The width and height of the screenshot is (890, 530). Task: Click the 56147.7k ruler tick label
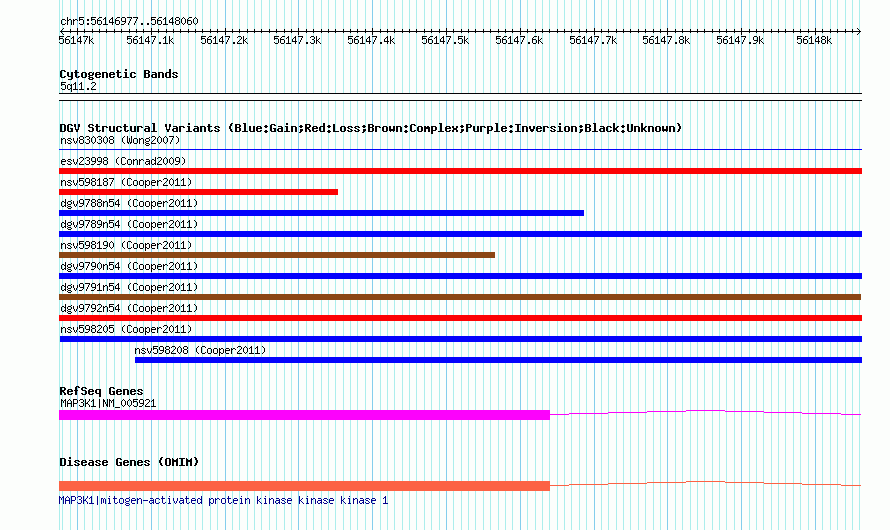coord(593,40)
